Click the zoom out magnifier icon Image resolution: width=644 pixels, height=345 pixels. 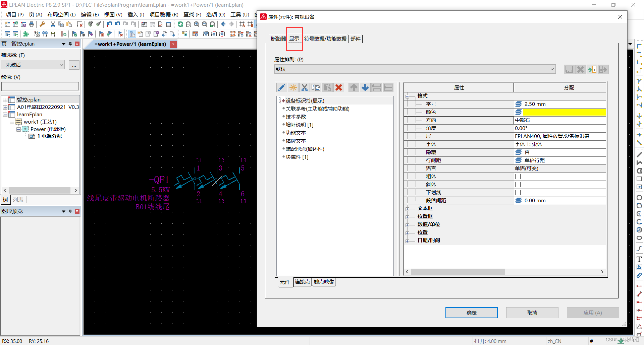(205, 24)
